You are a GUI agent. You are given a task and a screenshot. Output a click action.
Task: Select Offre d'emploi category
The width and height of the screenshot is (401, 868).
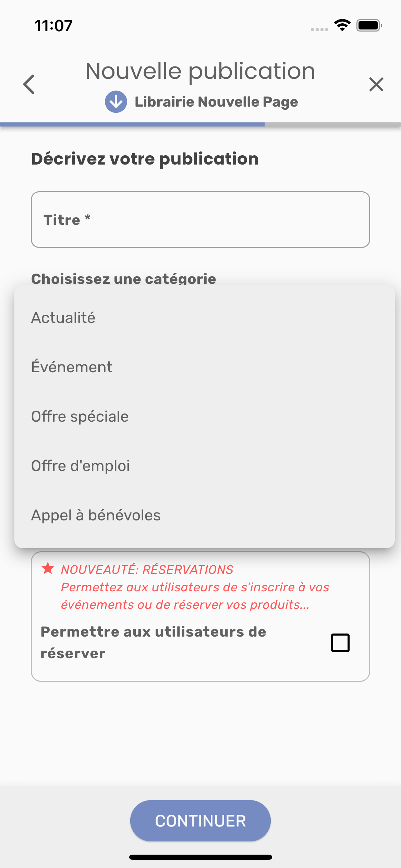tap(81, 466)
